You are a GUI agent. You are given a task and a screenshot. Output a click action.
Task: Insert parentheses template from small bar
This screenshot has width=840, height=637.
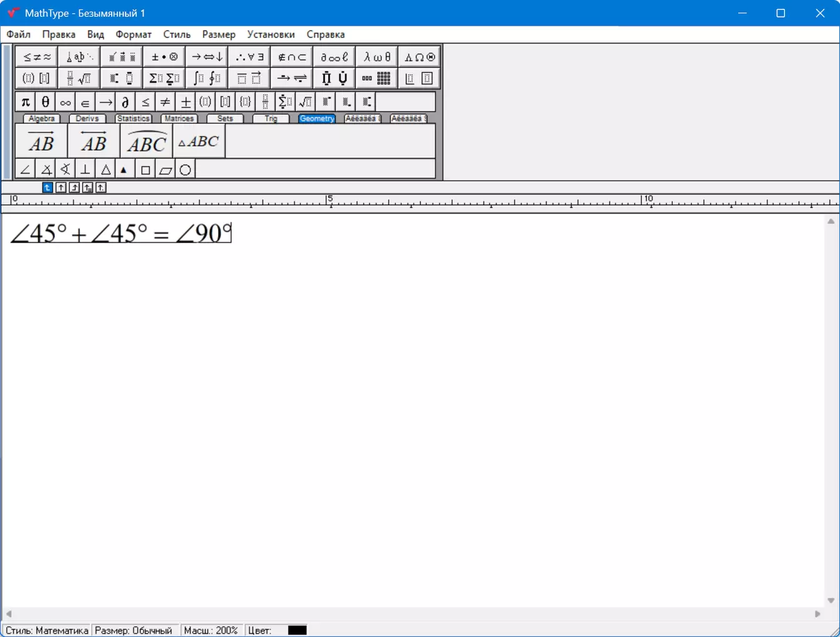tap(205, 102)
